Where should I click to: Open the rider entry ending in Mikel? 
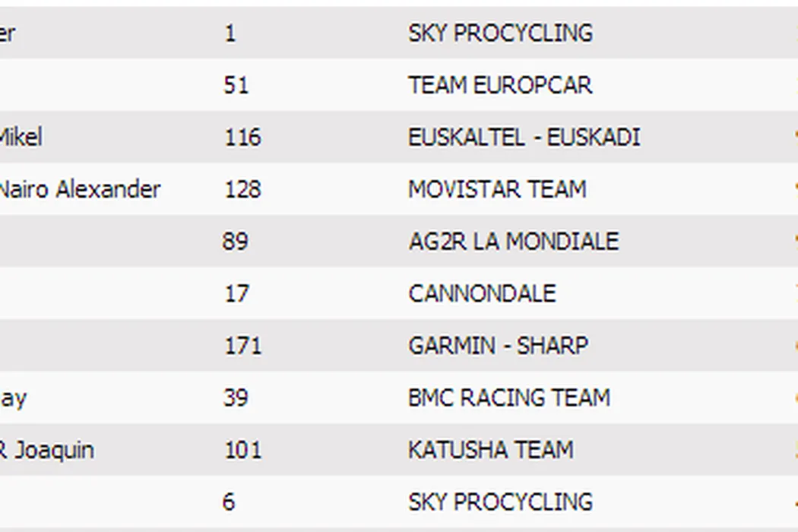point(21,138)
